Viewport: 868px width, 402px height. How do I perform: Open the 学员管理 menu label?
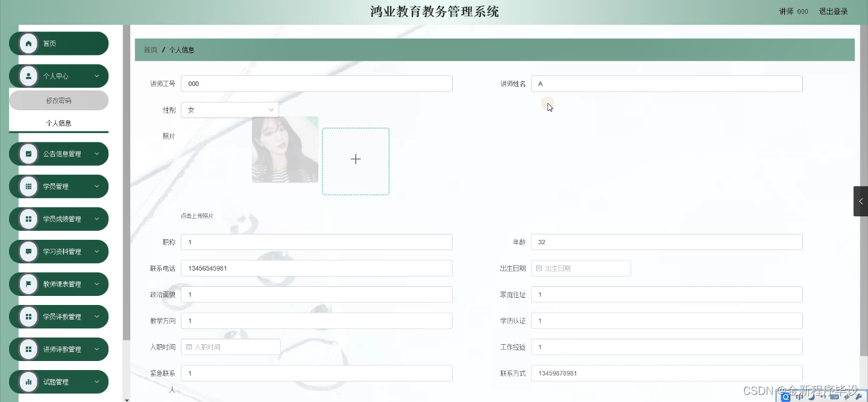click(x=55, y=186)
